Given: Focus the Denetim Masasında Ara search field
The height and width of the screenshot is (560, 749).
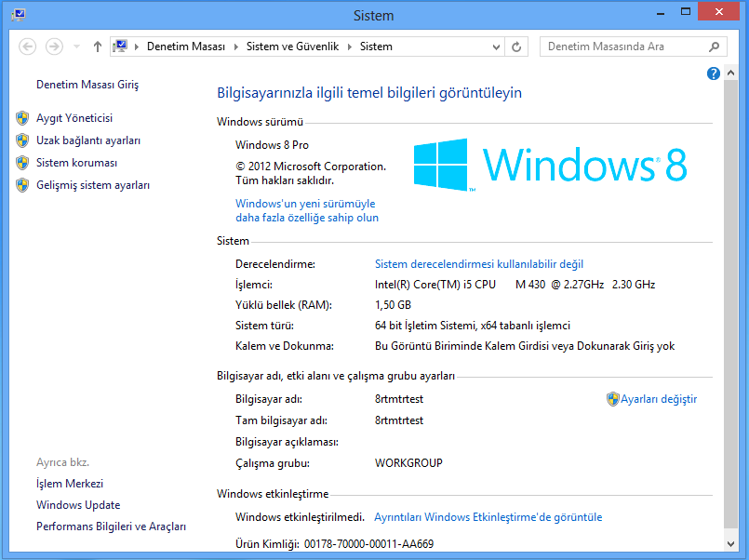Looking at the screenshot, I should 623,47.
